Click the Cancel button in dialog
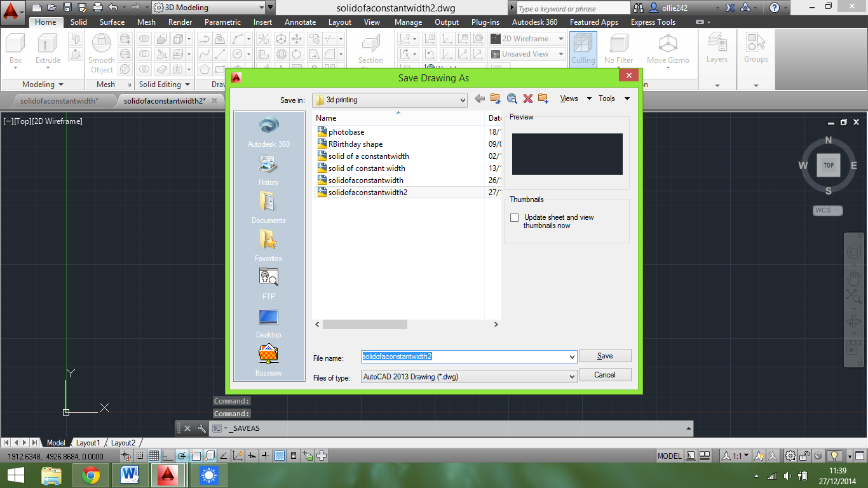868x488 pixels. tap(605, 375)
